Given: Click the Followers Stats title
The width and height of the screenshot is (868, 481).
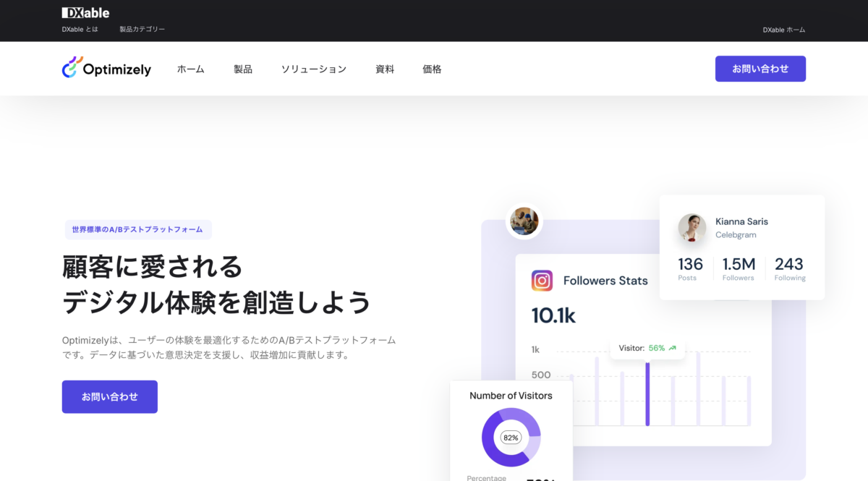Looking at the screenshot, I should pyautogui.click(x=605, y=281).
